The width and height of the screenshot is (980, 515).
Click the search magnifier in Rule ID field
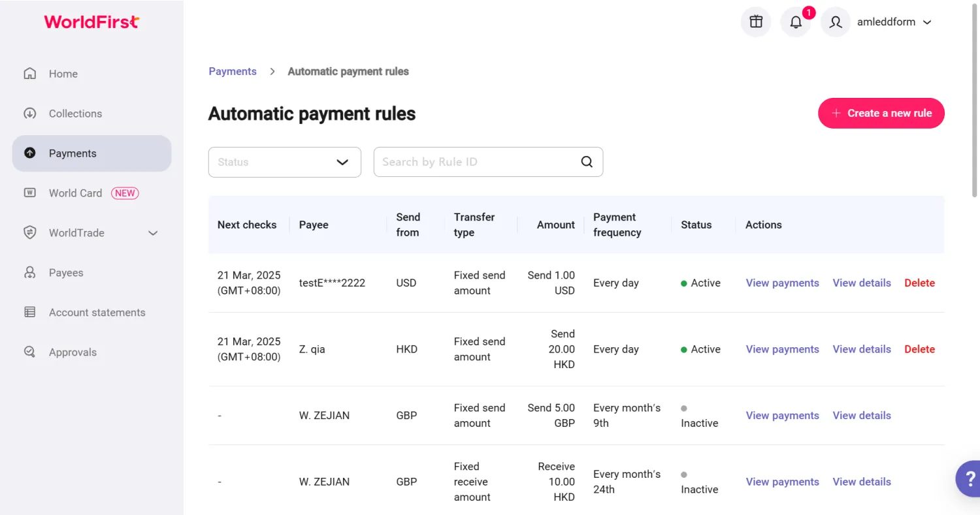pos(587,162)
